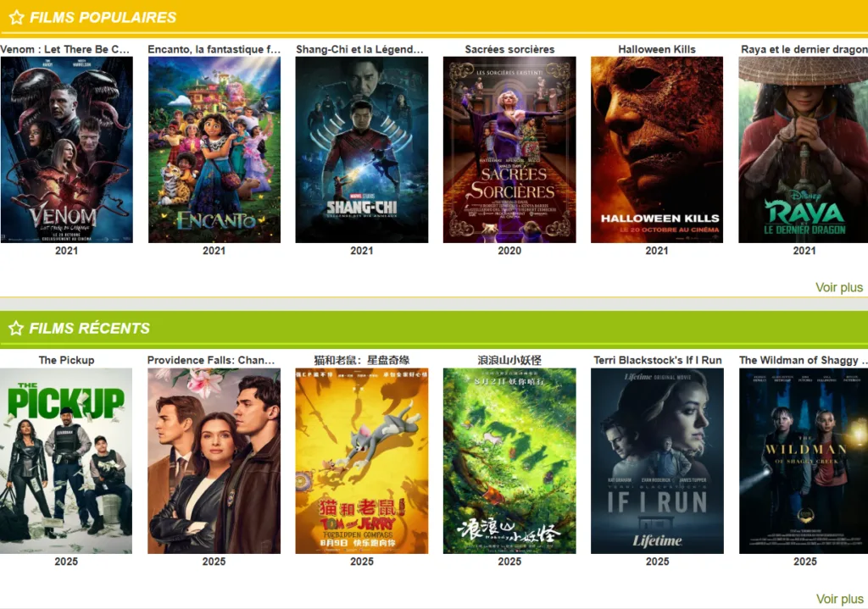
Task: Select the Providence Falls poster
Action: [214, 461]
